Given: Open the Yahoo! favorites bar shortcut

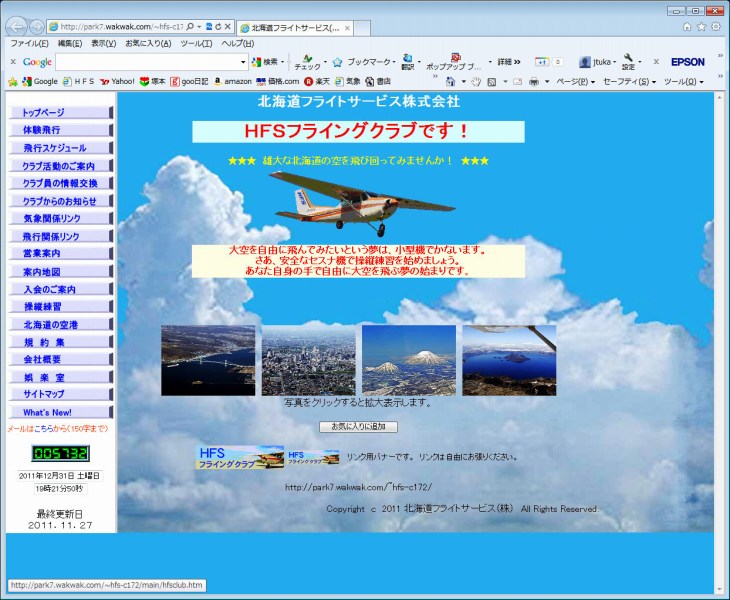Looking at the screenshot, I should pyautogui.click(x=117, y=81).
